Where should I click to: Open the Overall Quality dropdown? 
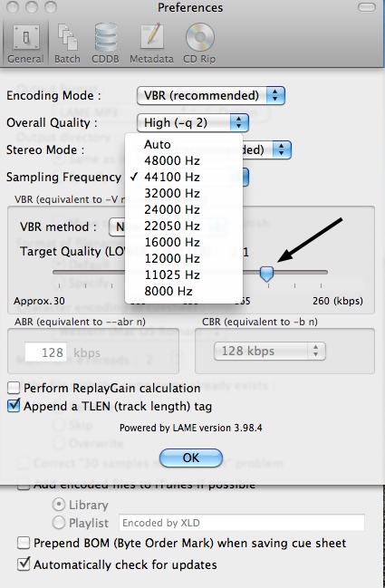coord(193,122)
